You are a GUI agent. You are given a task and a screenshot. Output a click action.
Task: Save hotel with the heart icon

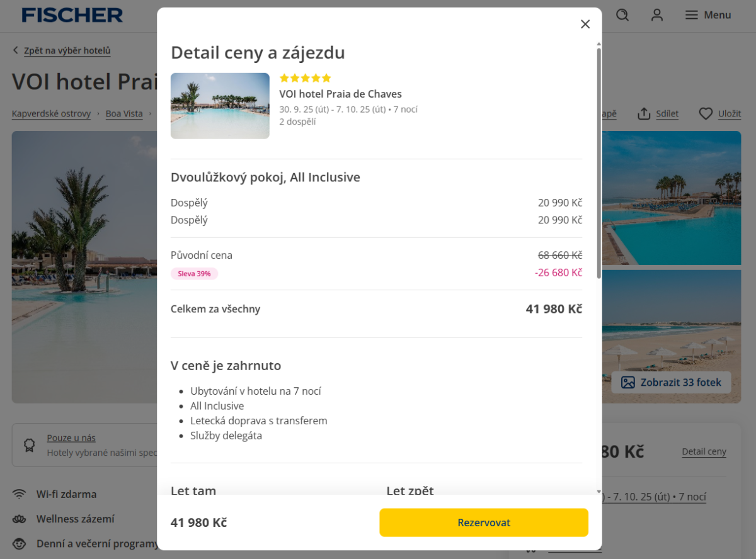pos(706,114)
